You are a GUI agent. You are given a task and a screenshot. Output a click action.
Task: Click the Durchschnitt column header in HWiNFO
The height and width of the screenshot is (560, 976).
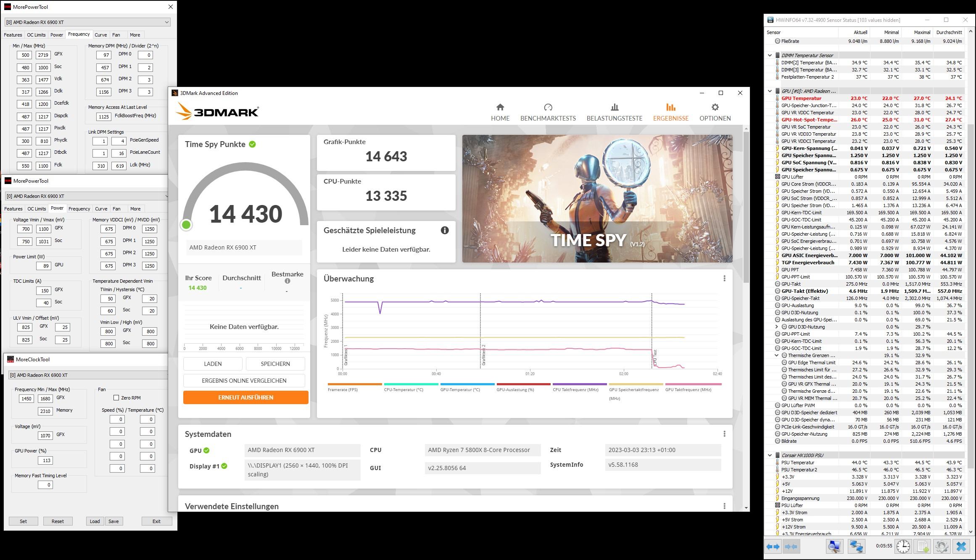(x=949, y=32)
